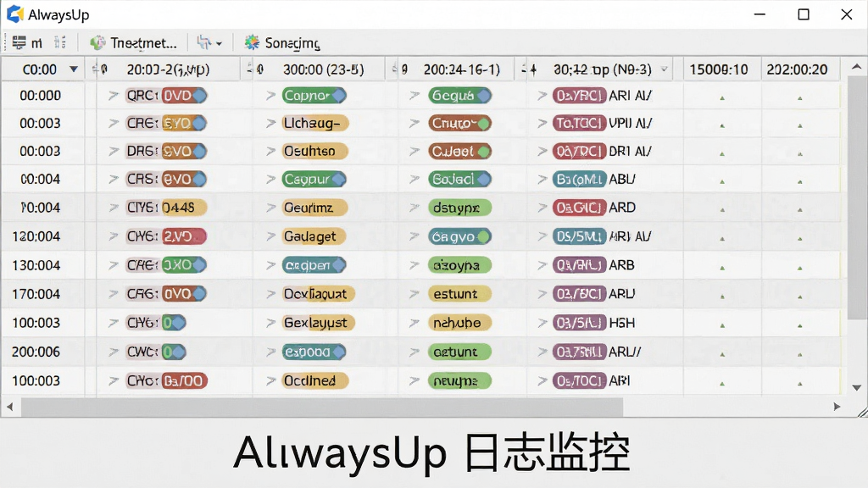Click the orange 0448 badge
868x488 pixels.
point(184,208)
